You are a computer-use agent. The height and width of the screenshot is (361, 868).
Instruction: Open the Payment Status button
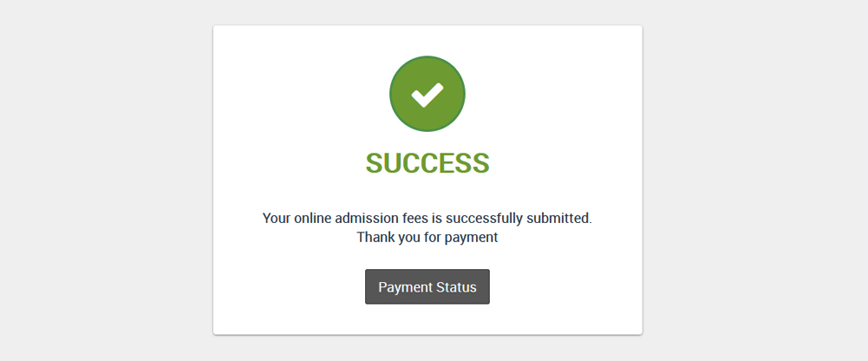[x=427, y=287]
